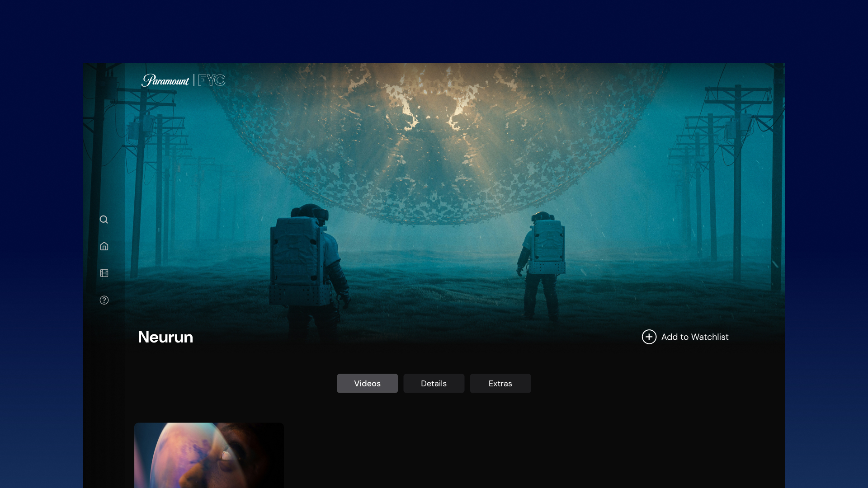The height and width of the screenshot is (488, 868).
Task: Click the FYC wordmark in the header
Action: click(x=212, y=80)
